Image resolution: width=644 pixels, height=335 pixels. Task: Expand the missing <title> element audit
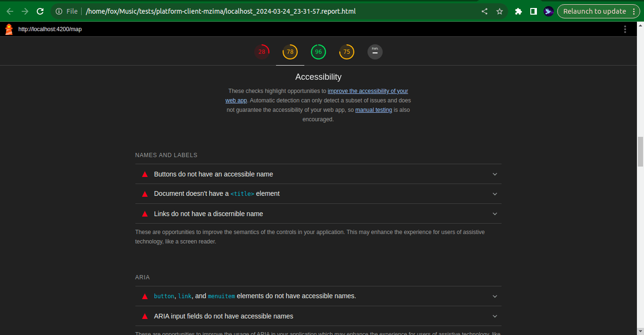[318, 194]
